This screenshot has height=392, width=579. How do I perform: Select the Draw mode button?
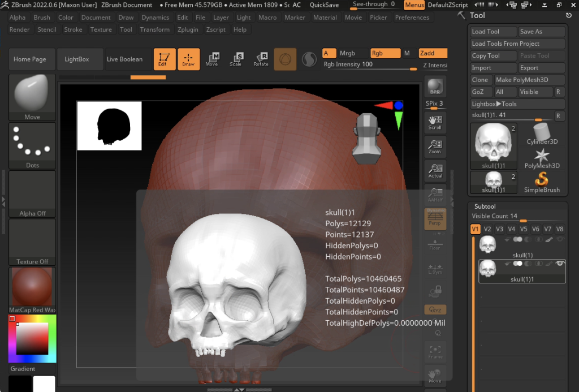pyautogui.click(x=188, y=59)
